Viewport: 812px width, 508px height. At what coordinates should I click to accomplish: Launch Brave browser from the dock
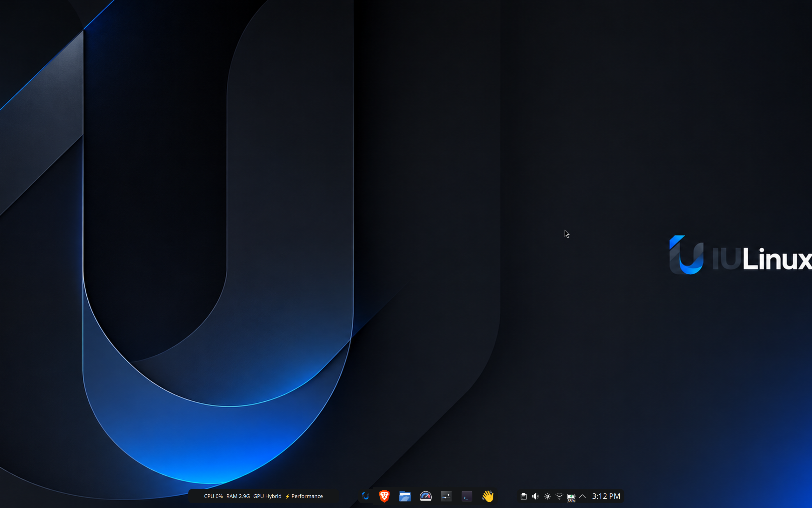tap(384, 496)
